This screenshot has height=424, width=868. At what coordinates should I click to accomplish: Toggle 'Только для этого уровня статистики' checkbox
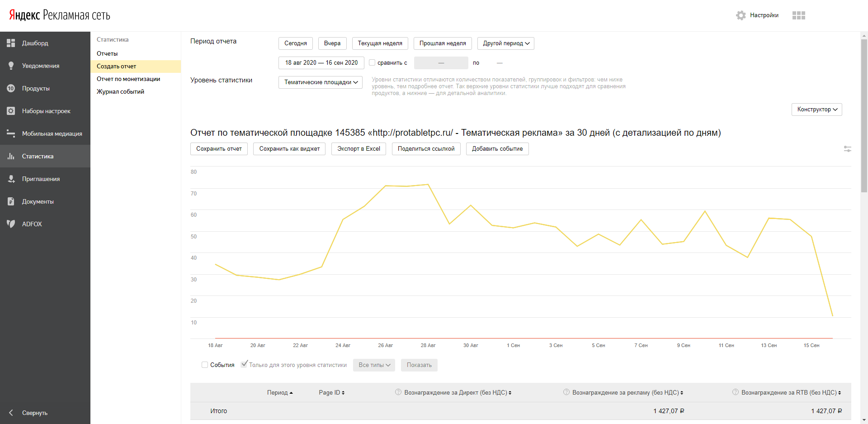click(244, 364)
